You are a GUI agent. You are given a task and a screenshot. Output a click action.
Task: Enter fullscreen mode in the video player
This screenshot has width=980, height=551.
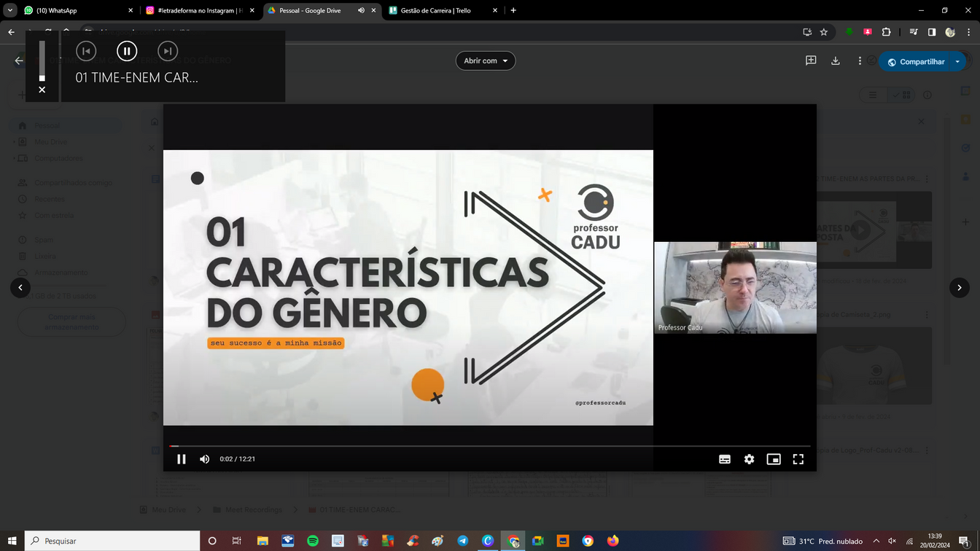point(798,459)
